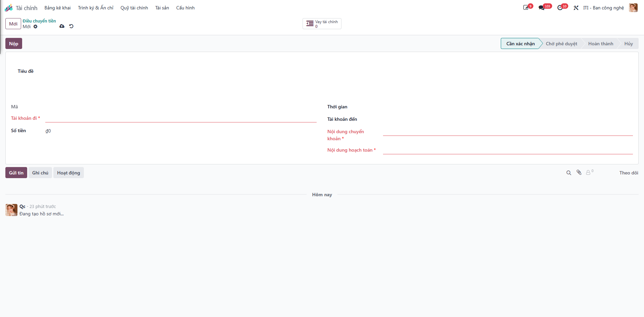Go back via Điều chuyển tiền breadcrumb
Viewport: 644px width, 317px height.
click(39, 21)
